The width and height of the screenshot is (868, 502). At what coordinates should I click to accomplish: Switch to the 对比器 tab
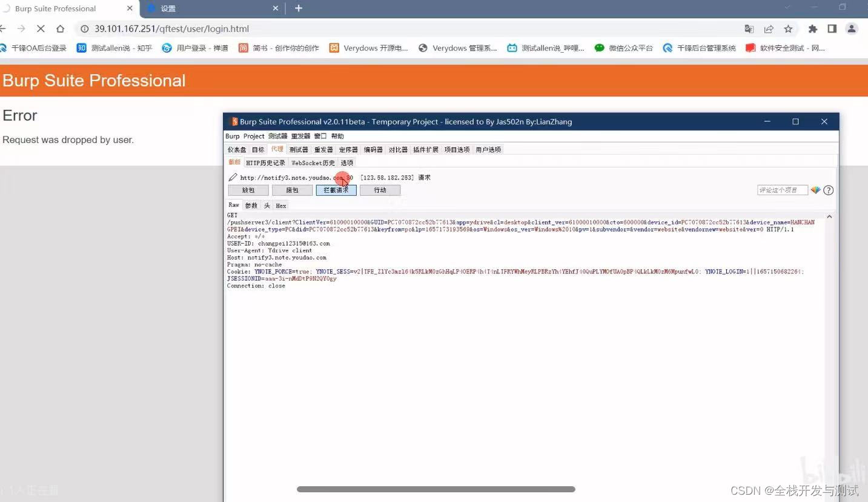pyautogui.click(x=398, y=150)
